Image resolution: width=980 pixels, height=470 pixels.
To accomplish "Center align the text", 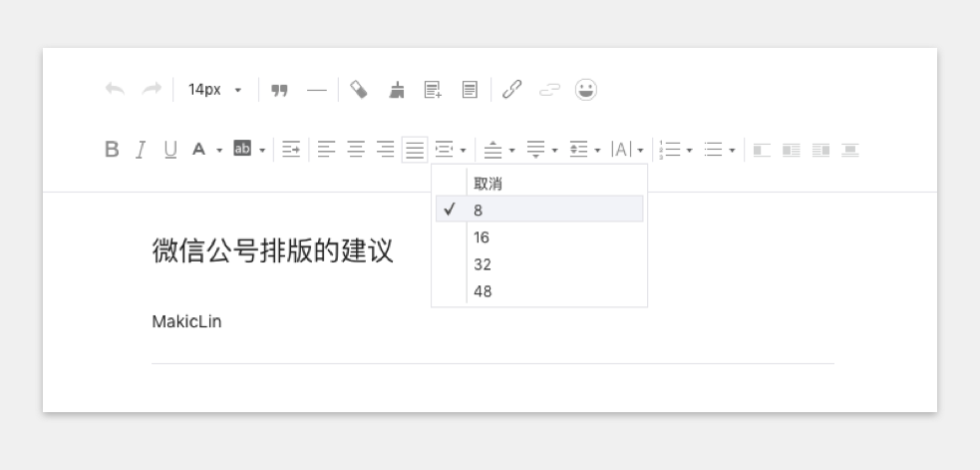I will [355, 150].
